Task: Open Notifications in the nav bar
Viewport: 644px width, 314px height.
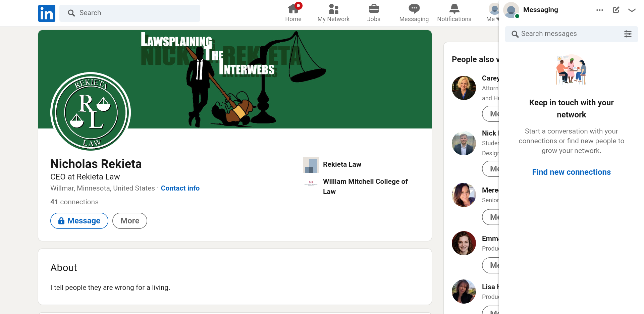Action: 454,13
